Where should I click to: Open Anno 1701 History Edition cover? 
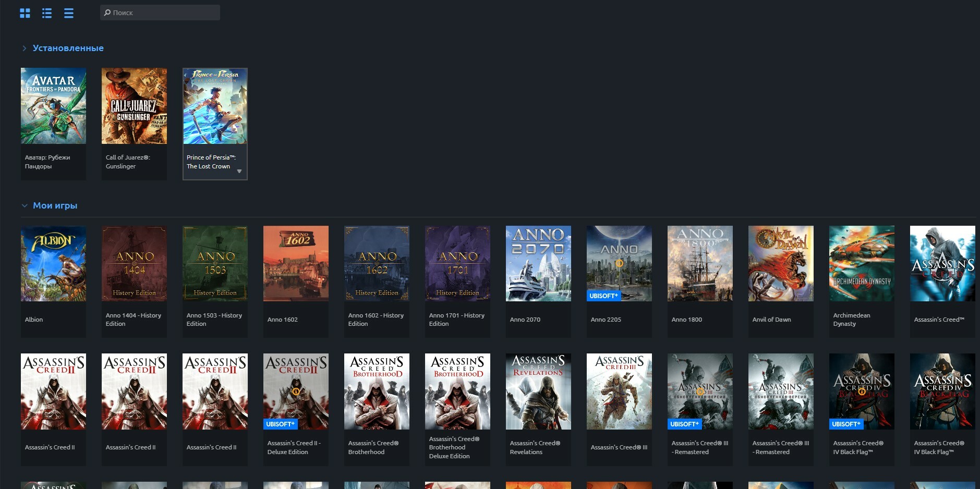[457, 263]
